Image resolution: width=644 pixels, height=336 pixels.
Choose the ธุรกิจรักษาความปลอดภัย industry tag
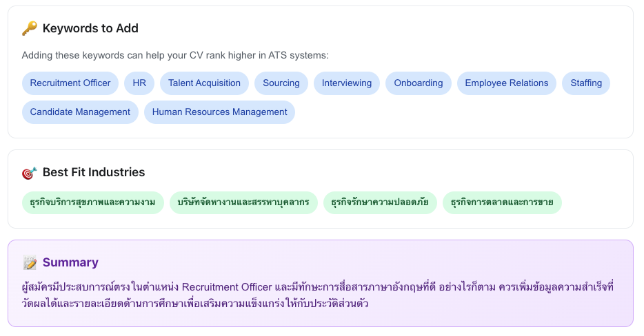click(380, 202)
